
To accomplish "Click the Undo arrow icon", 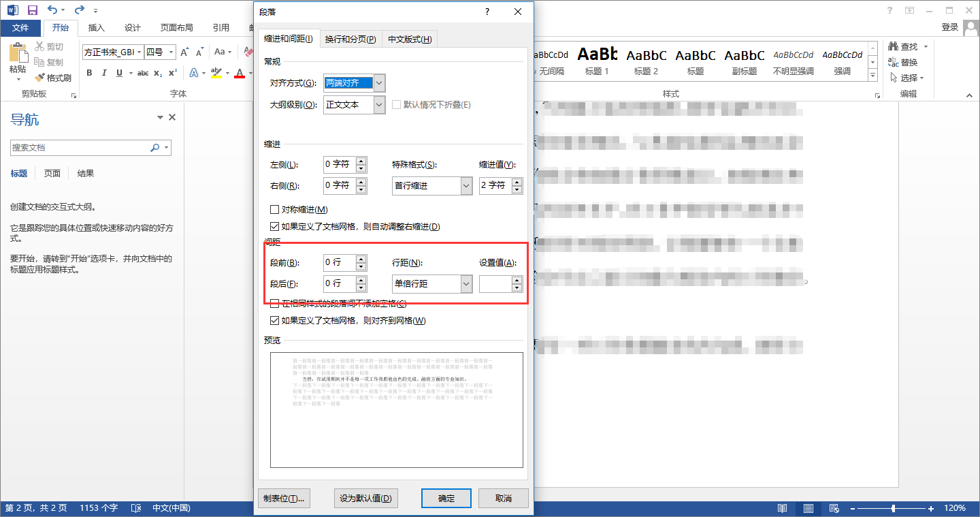I will (52, 10).
